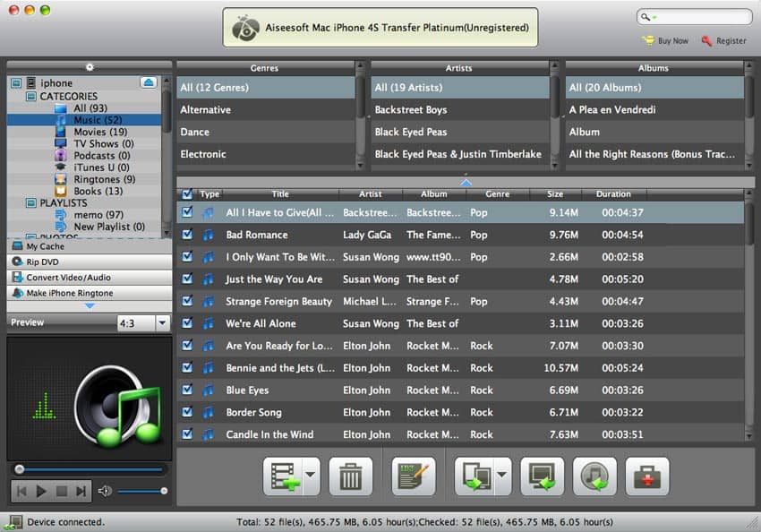Screen dimensions: 761x532
Task: Uncheck Just the Way You Are checkbox
Action: 187,279
